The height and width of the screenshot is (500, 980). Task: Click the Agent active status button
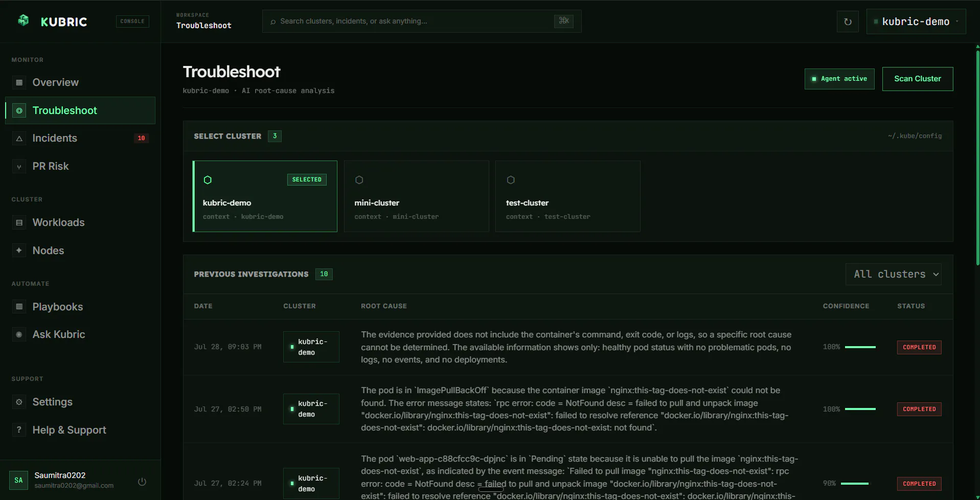(839, 79)
